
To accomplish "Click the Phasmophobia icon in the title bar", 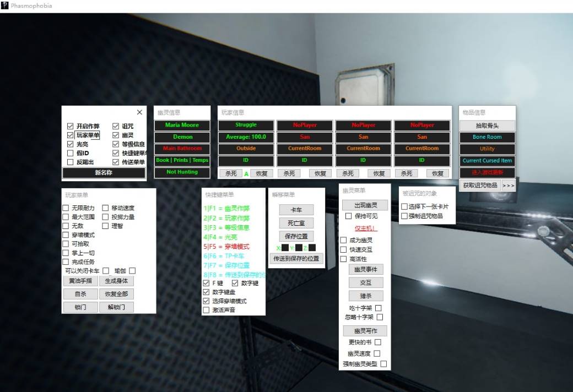I will pyautogui.click(x=4, y=6).
